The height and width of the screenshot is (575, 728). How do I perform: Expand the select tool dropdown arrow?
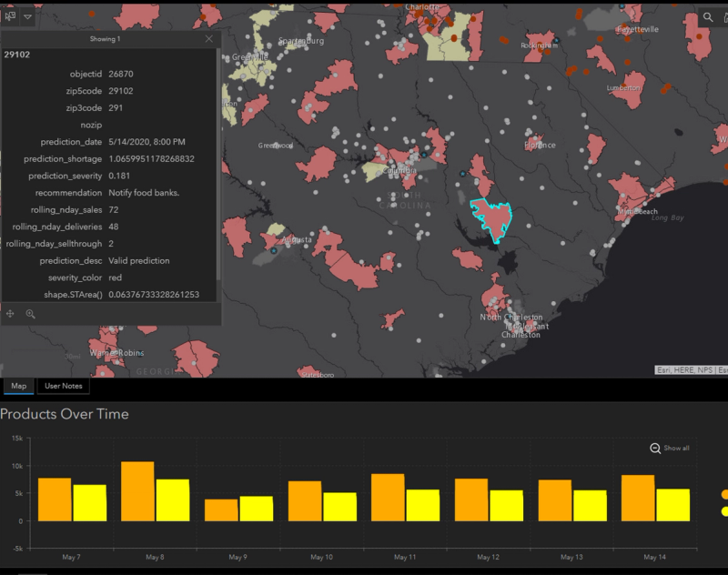tap(28, 17)
